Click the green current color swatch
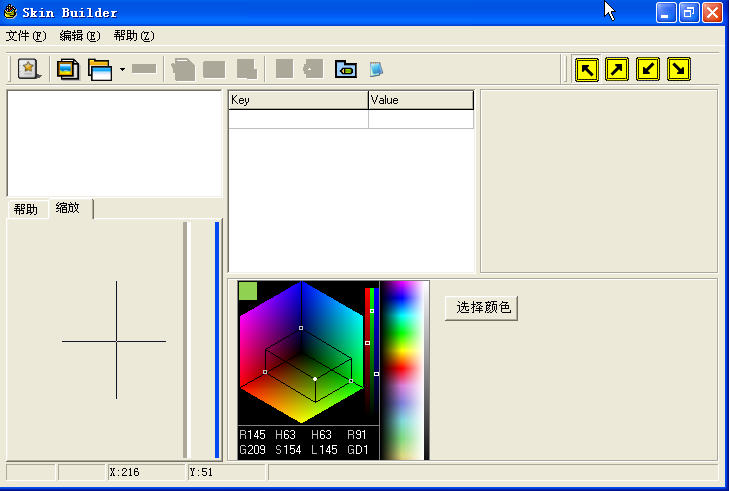Image resolution: width=729 pixels, height=491 pixels. coord(248,291)
